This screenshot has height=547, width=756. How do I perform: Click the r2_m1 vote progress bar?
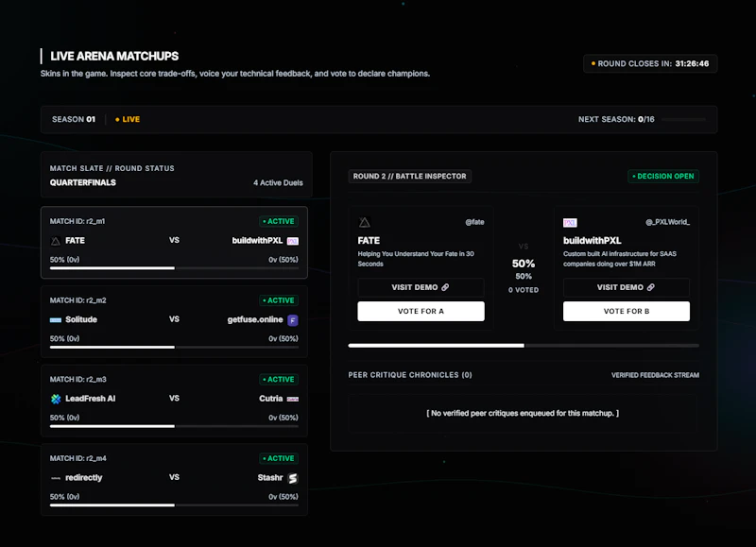click(174, 268)
